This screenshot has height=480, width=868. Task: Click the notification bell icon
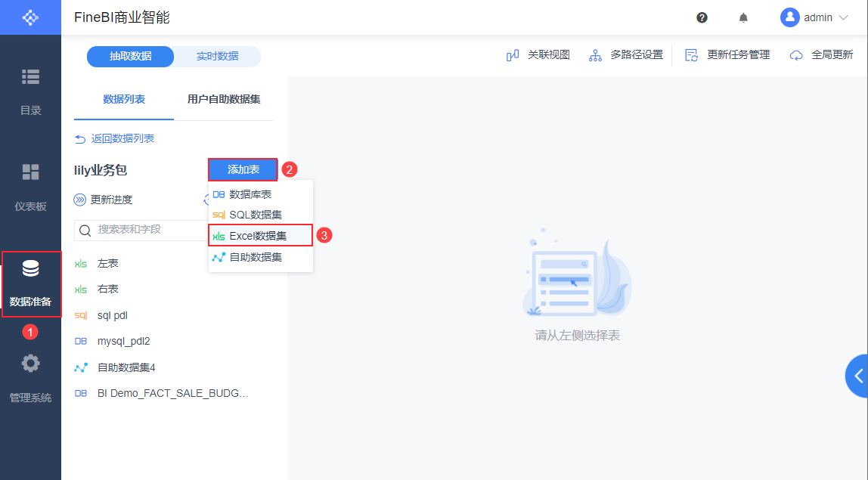click(x=742, y=17)
